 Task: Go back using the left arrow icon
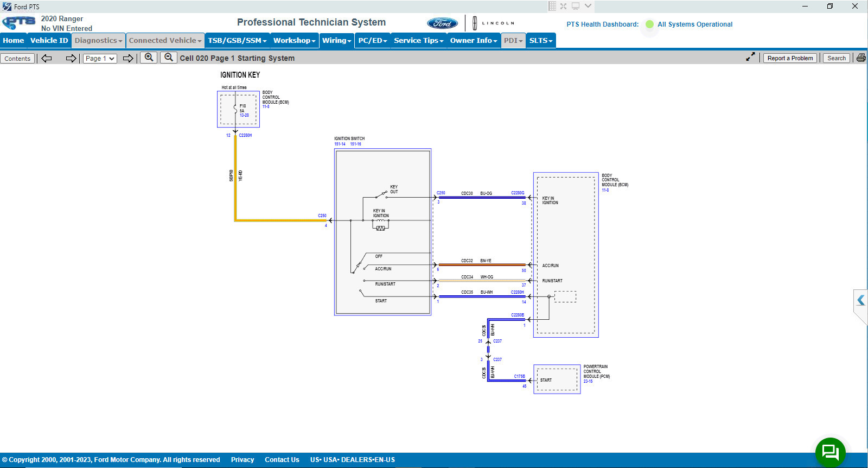pos(47,58)
